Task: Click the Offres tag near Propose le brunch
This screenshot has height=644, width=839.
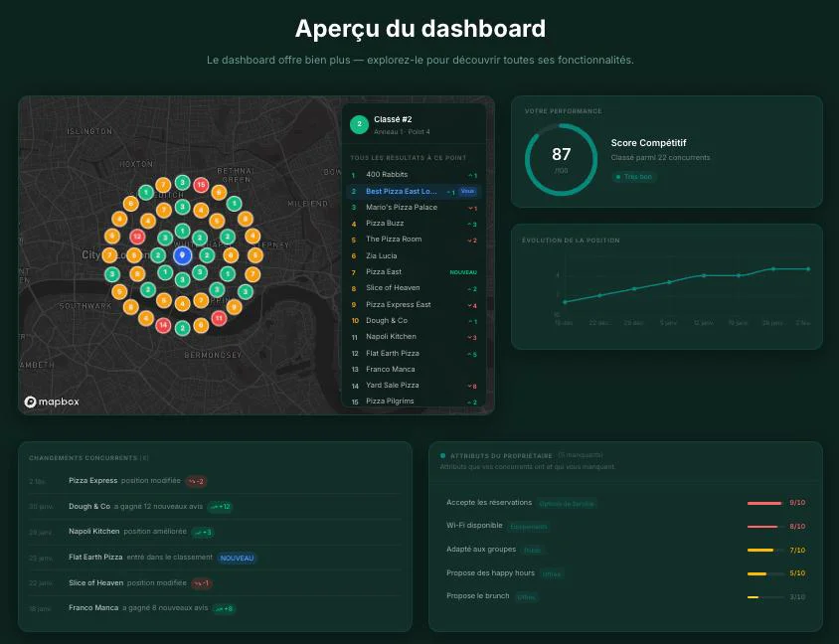Action: click(x=527, y=596)
